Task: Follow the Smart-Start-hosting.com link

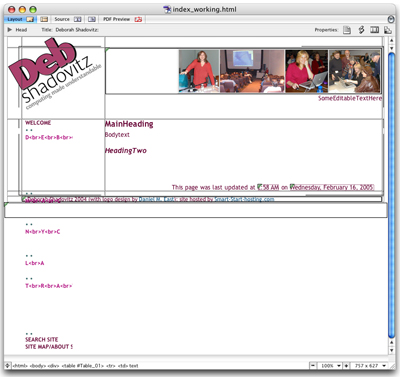Action: coord(244,199)
